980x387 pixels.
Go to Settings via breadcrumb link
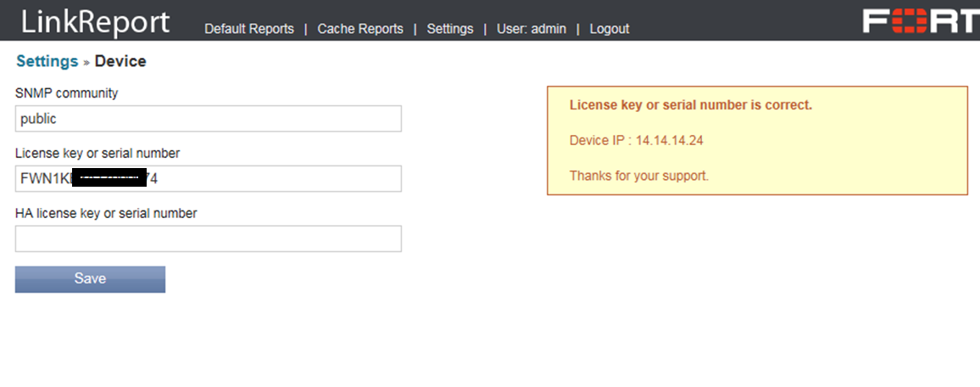[47, 61]
